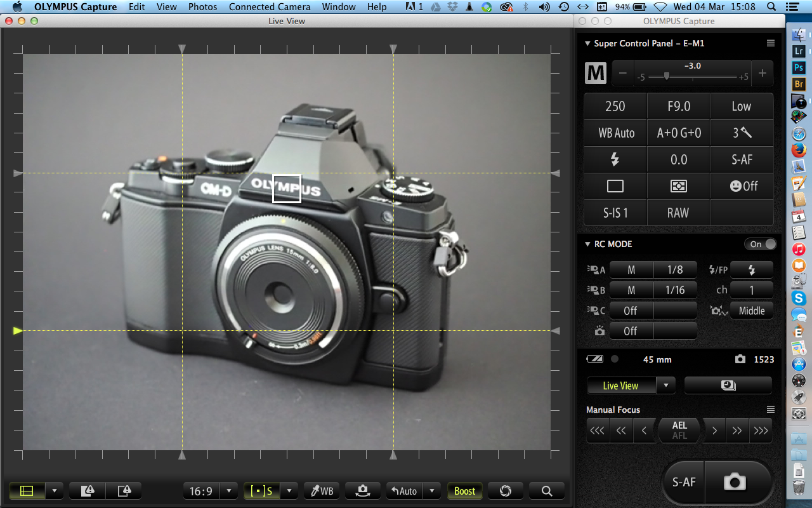Move focus with double-left arrow
This screenshot has width=812, height=508.
click(621, 431)
